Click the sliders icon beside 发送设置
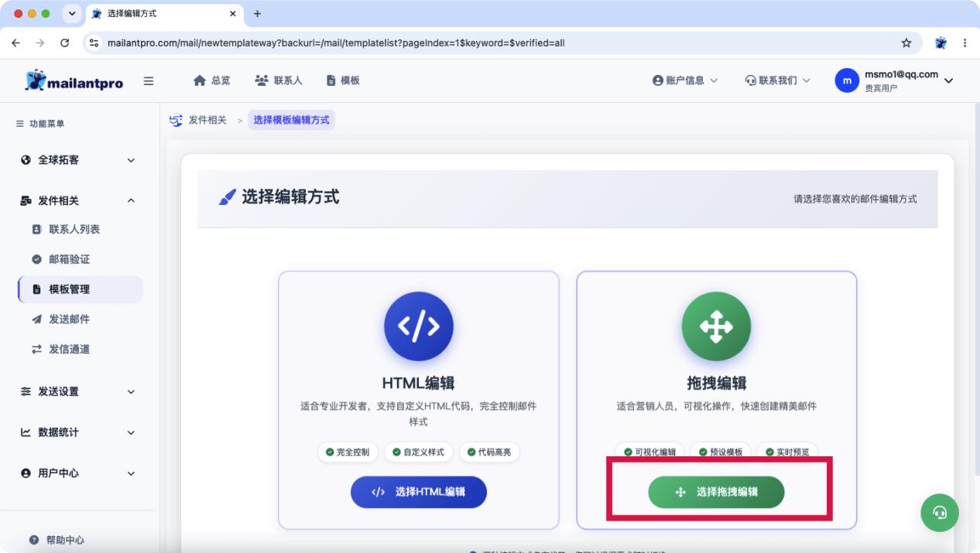980x553 pixels. 26,391
